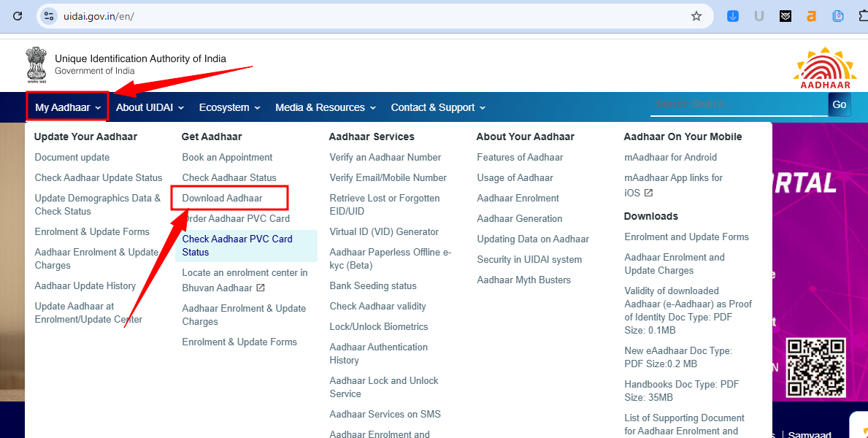
Task: Click Aadhaar Myth Busters
Action: click(523, 280)
